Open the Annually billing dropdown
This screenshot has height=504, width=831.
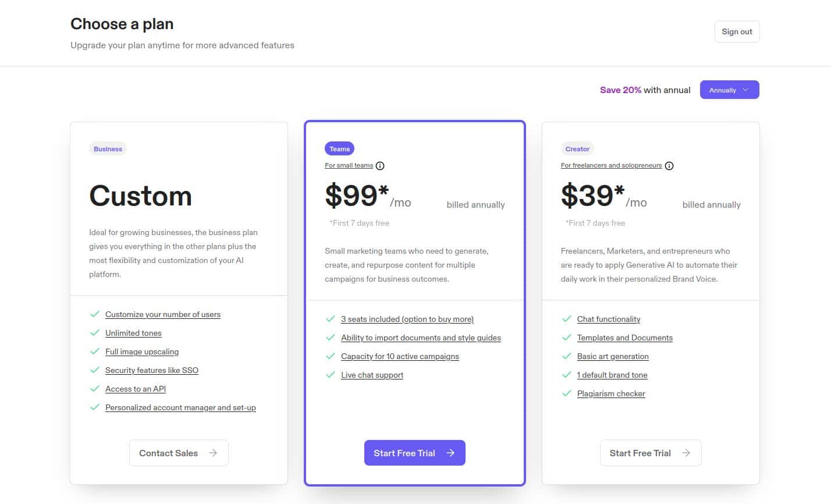[x=729, y=90]
